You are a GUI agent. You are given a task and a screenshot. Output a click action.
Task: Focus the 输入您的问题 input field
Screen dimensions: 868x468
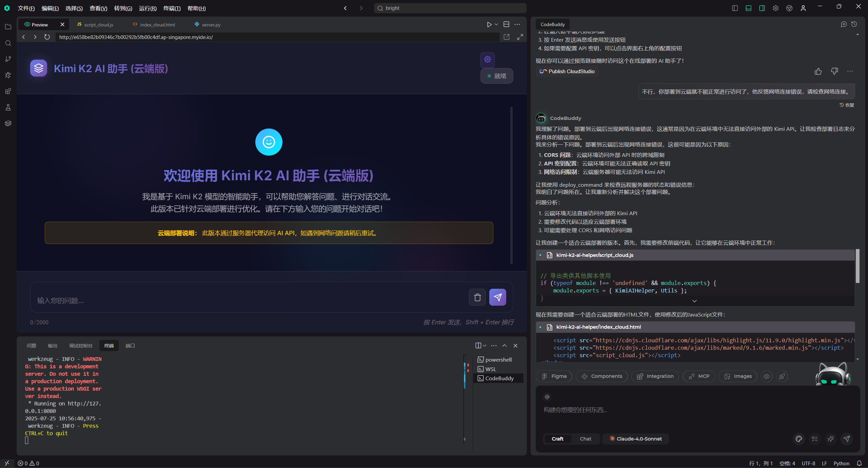click(x=249, y=297)
